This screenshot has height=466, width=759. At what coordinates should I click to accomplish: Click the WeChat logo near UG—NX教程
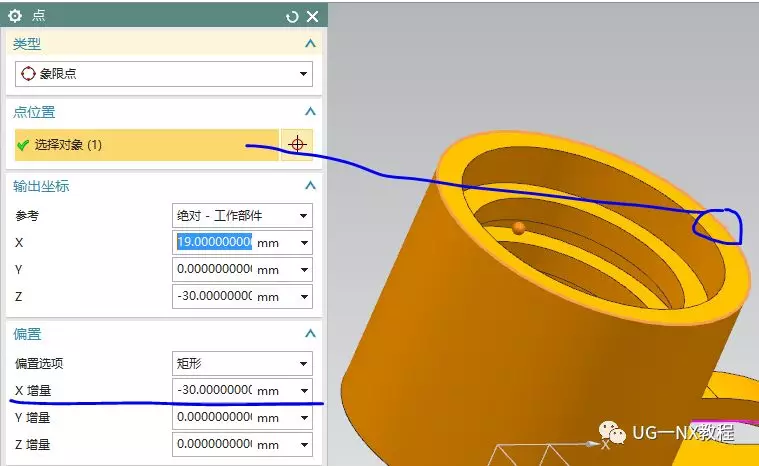coord(609,432)
